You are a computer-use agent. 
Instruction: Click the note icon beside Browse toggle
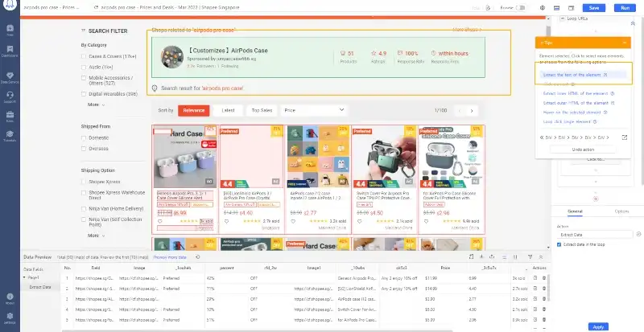tap(488, 8)
